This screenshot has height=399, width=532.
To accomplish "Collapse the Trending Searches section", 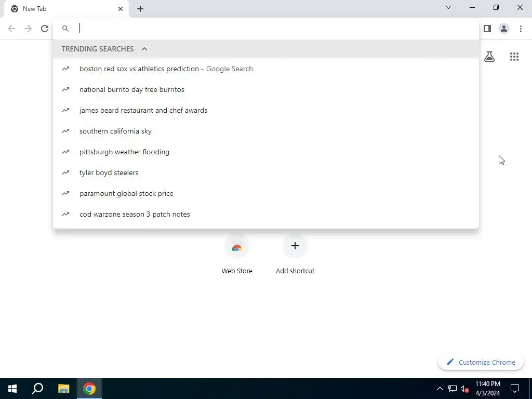I will click(144, 49).
